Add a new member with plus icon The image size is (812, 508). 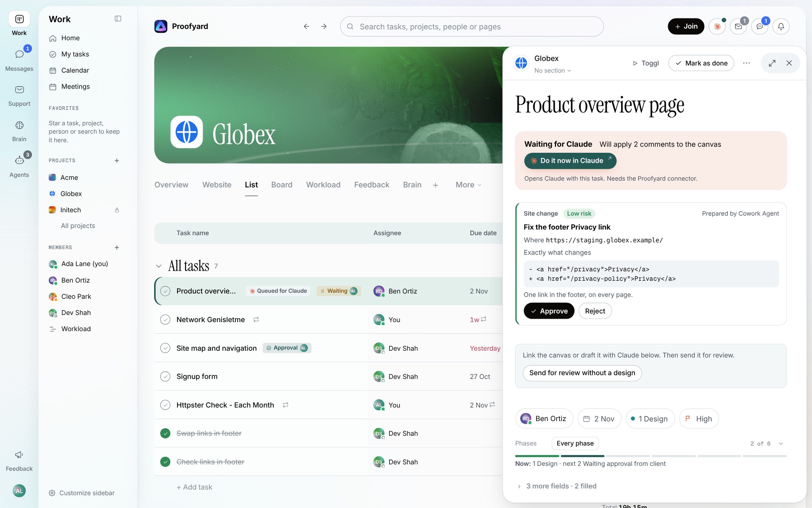(117, 248)
